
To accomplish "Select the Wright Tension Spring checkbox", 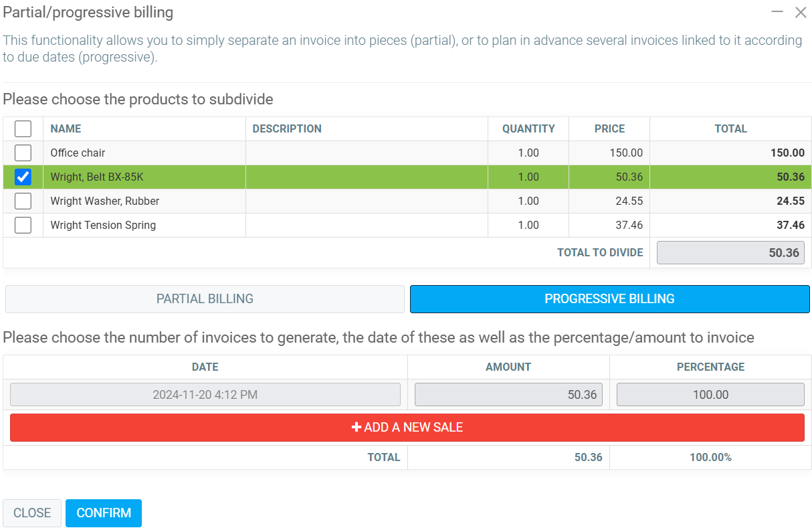I will pyautogui.click(x=23, y=225).
